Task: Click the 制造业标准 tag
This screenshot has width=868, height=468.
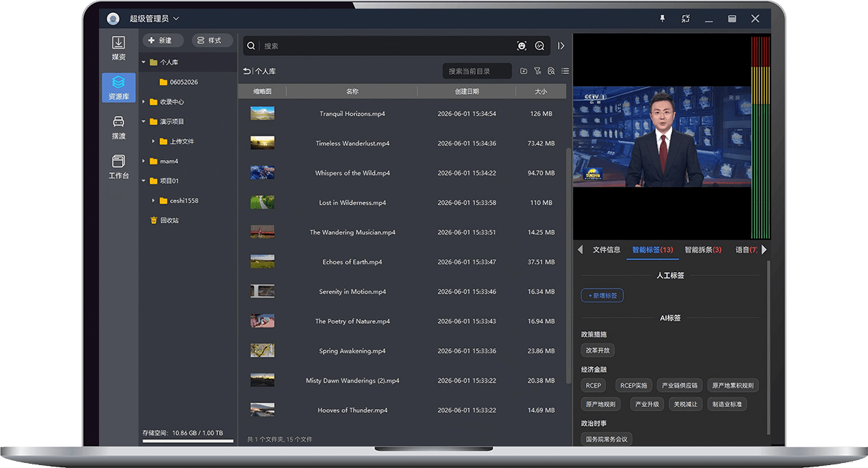Action: (728, 404)
